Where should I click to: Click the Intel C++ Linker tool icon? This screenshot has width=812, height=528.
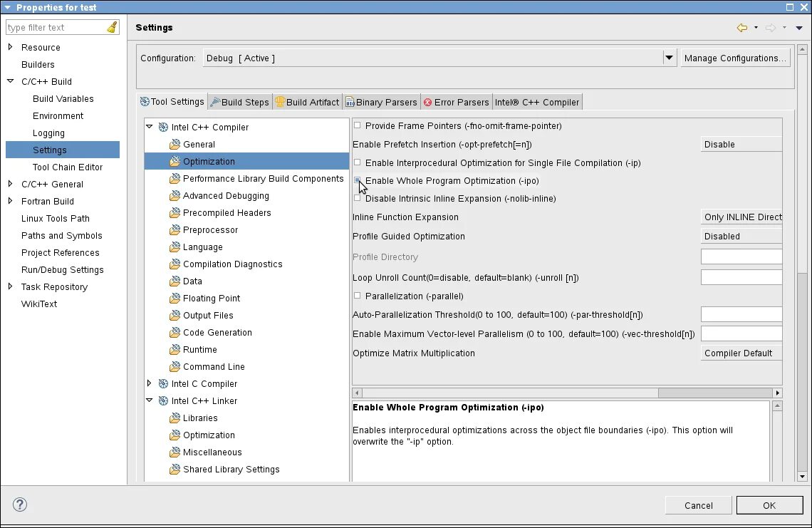(x=163, y=401)
